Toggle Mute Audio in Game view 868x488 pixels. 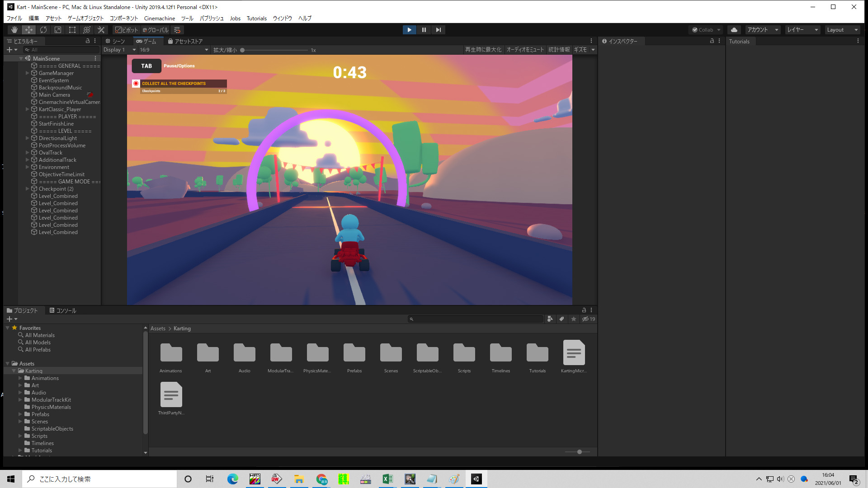click(x=525, y=50)
